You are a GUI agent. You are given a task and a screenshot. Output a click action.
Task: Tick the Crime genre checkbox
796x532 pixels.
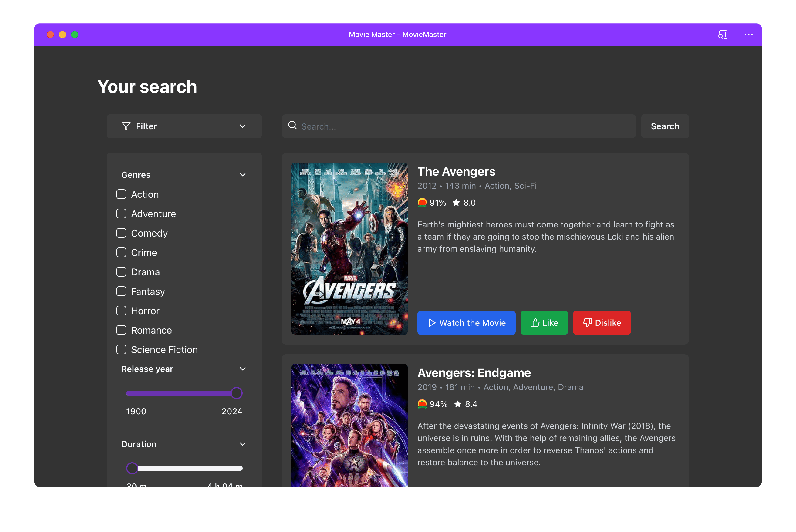click(x=121, y=252)
